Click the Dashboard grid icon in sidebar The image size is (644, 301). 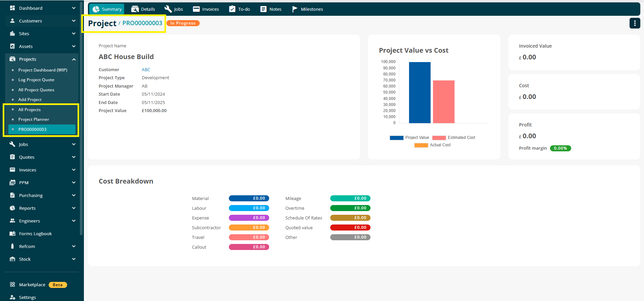(x=12, y=8)
